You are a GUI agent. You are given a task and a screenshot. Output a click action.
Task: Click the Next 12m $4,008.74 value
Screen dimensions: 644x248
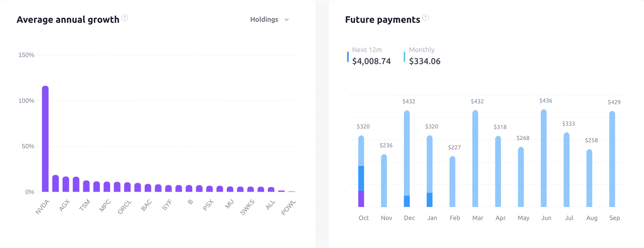pos(371,61)
